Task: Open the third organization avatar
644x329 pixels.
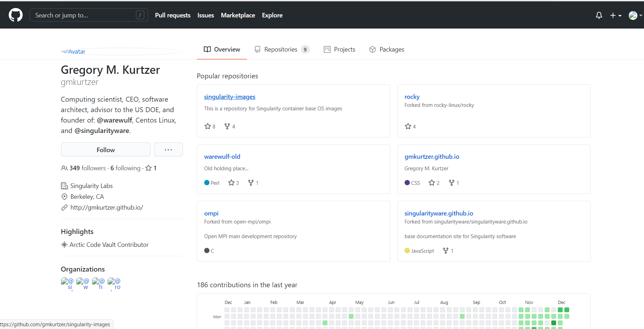Action: pos(98,283)
